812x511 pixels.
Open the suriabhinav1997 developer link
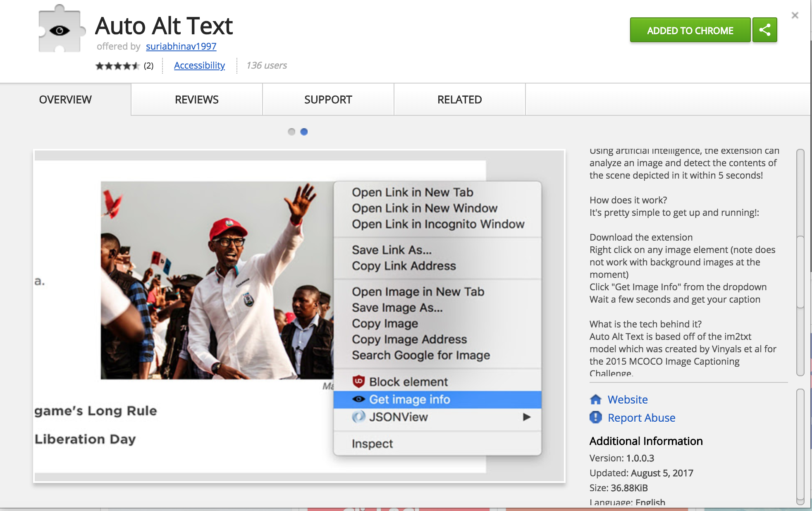pos(181,46)
